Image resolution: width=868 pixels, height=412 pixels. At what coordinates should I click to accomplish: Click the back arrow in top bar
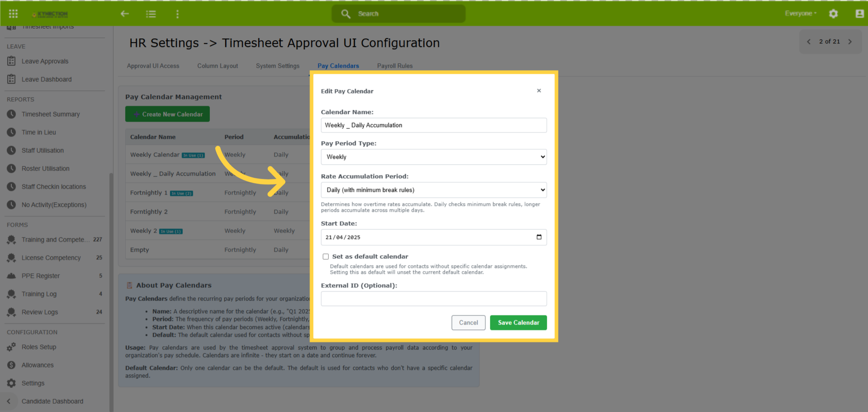[125, 14]
